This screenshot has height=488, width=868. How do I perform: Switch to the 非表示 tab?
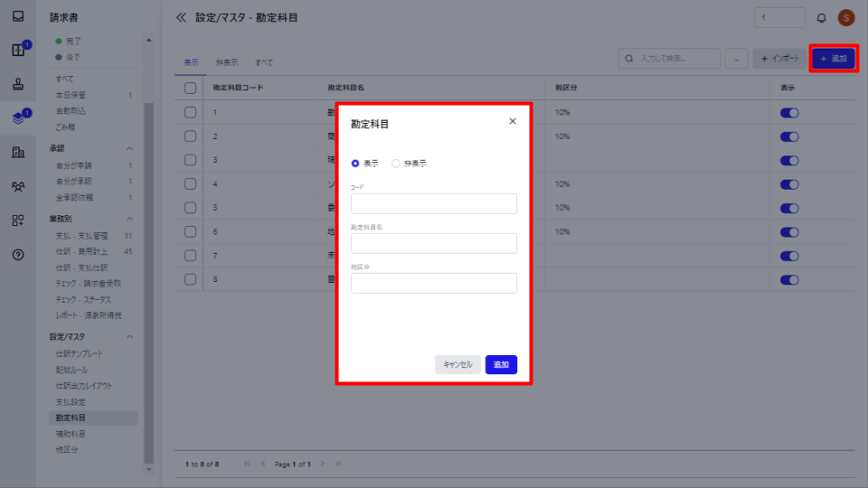pos(227,62)
